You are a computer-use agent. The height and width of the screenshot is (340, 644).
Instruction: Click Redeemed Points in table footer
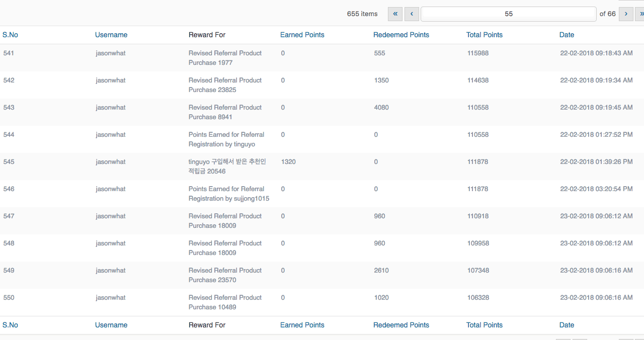pos(401,325)
